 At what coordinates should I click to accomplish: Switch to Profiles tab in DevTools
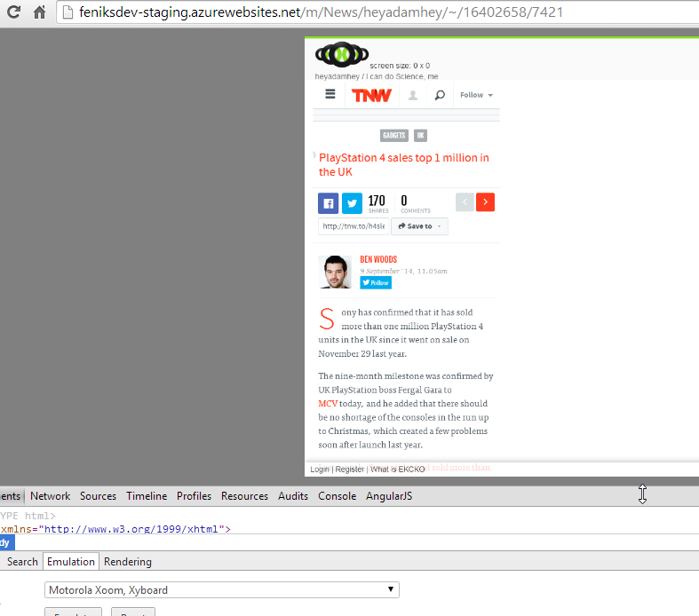(194, 496)
